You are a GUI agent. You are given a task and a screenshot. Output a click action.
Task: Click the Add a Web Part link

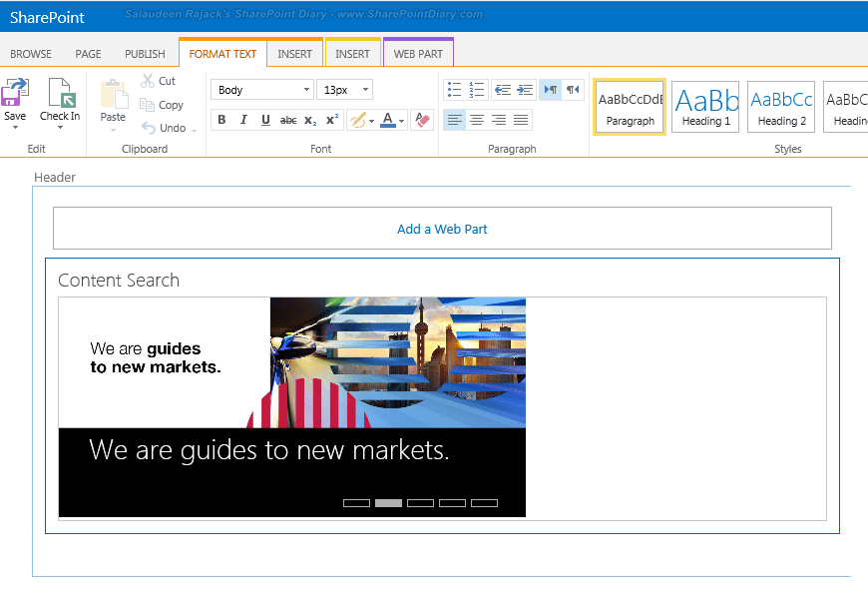[x=442, y=229]
